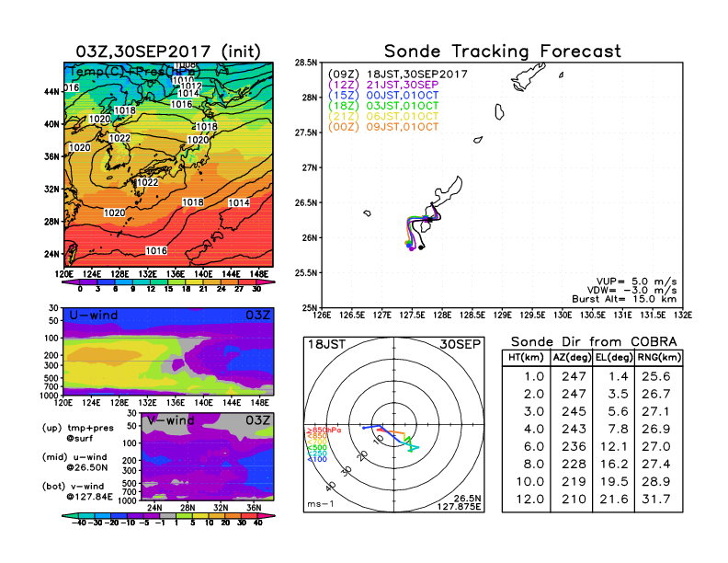
Task: Select elevation 12.1 in the 6.0 km row
Action: click(614, 446)
